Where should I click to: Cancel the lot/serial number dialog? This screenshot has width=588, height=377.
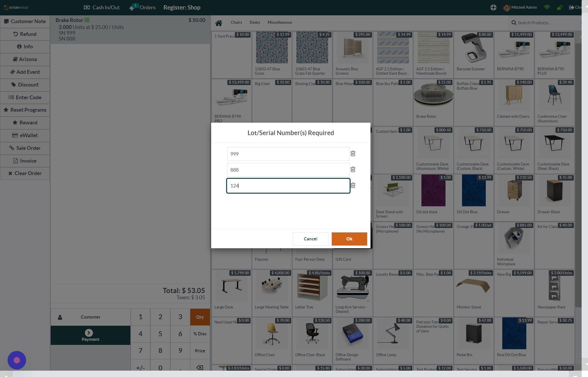(311, 239)
